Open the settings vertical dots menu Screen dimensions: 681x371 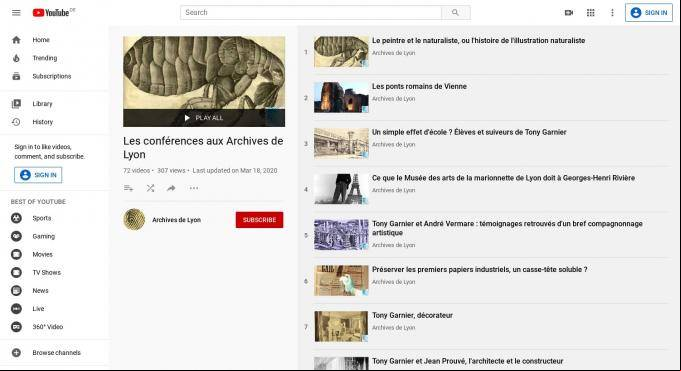[x=612, y=13]
